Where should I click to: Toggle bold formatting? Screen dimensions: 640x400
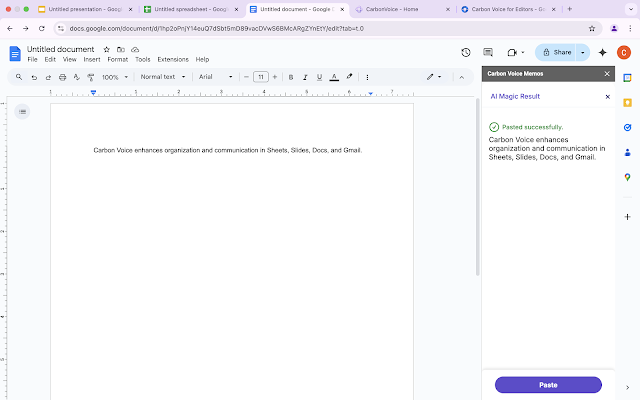[x=291, y=77]
